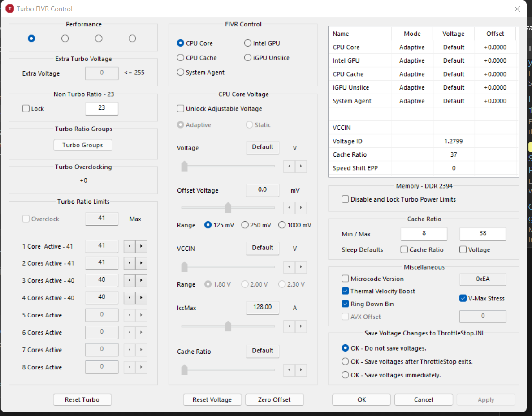Increase 1 Core Active ratio arrow

(141, 246)
